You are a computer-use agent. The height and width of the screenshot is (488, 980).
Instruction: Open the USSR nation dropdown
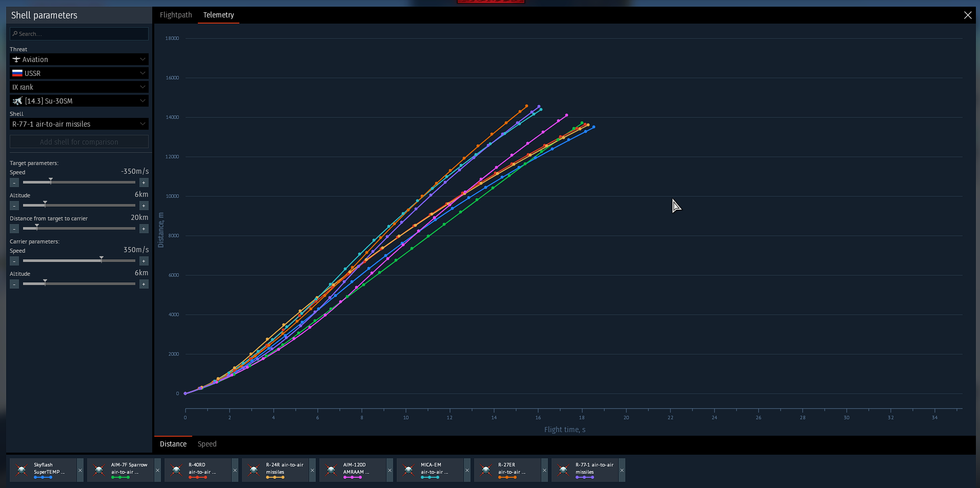coord(79,73)
